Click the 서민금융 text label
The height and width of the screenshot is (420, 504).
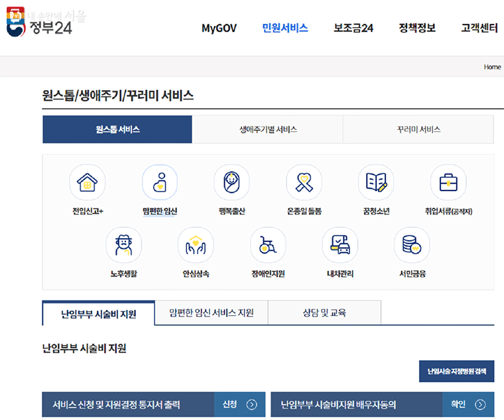pos(412,273)
